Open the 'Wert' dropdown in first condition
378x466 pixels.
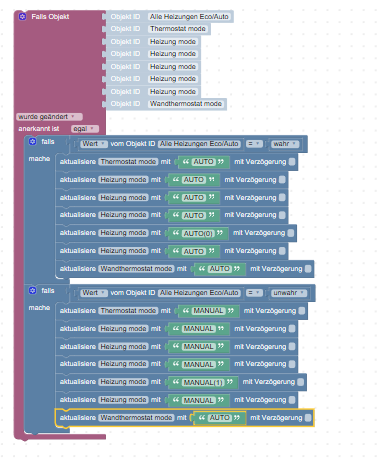(94, 144)
